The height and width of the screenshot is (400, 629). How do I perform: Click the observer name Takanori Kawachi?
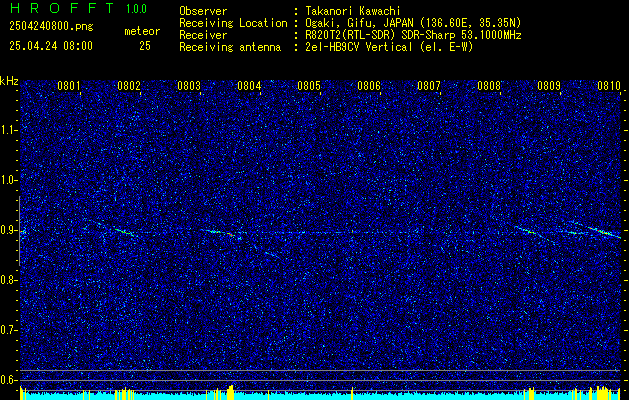pos(353,11)
